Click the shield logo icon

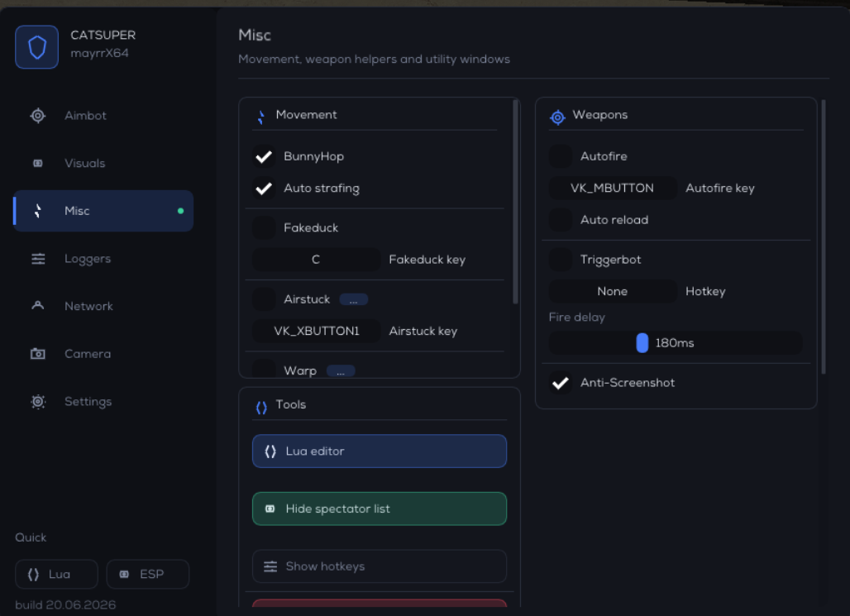pos(37,47)
